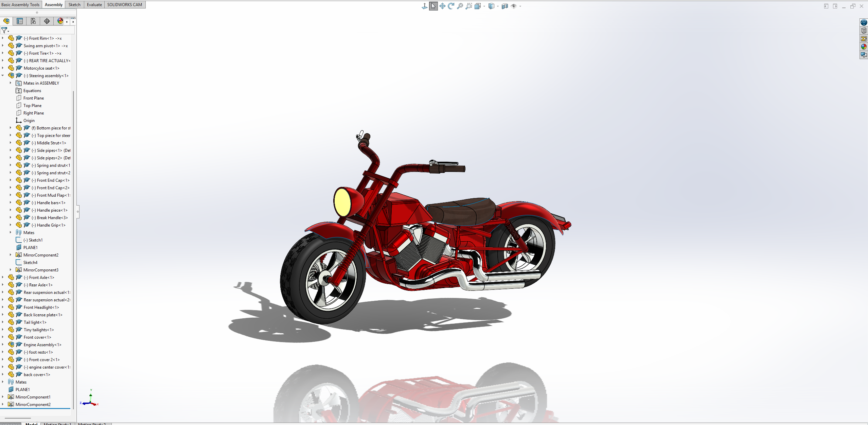This screenshot has width=868, height=425.
Task: Select Origin in the feature tree
Action: click(29, 121)
